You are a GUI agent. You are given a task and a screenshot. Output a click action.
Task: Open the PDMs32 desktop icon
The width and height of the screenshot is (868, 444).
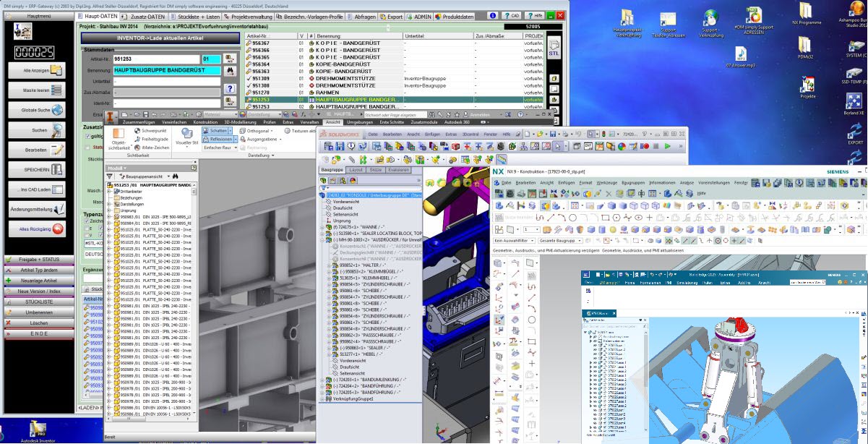[807, 47]
